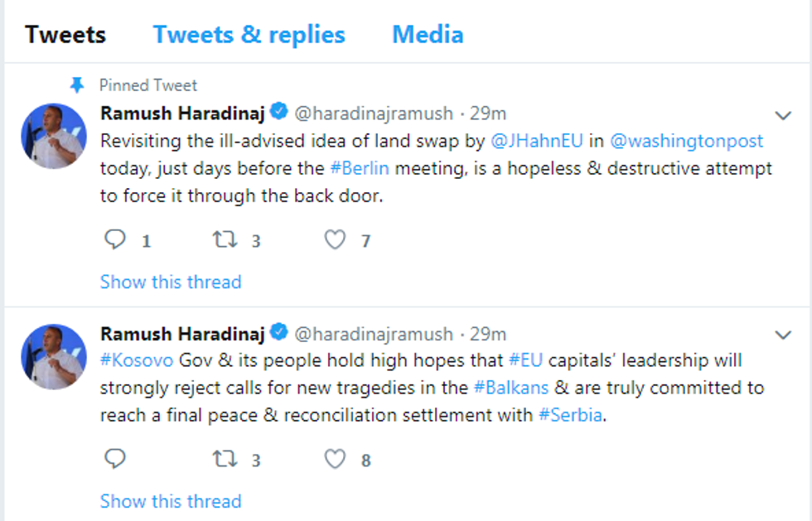Retweet the pinned land swap tweet
Viewport: 812px width, 521px height.
[x=225, y=240]
